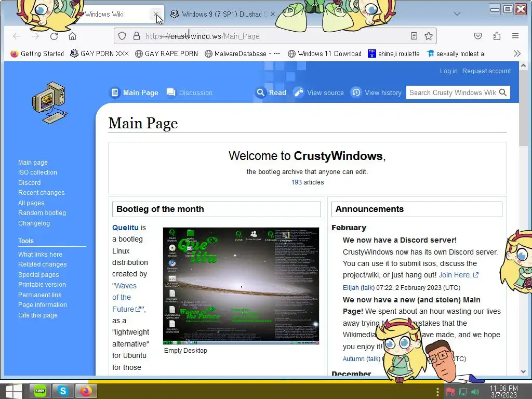Click the address bar URL field
This screenshot has height=399, width=532.
[275, 36]
